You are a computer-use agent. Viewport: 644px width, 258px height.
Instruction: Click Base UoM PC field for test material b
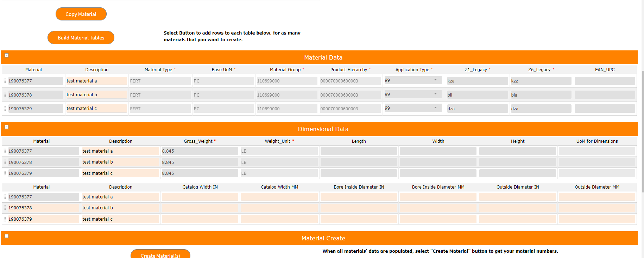[223, 95]
